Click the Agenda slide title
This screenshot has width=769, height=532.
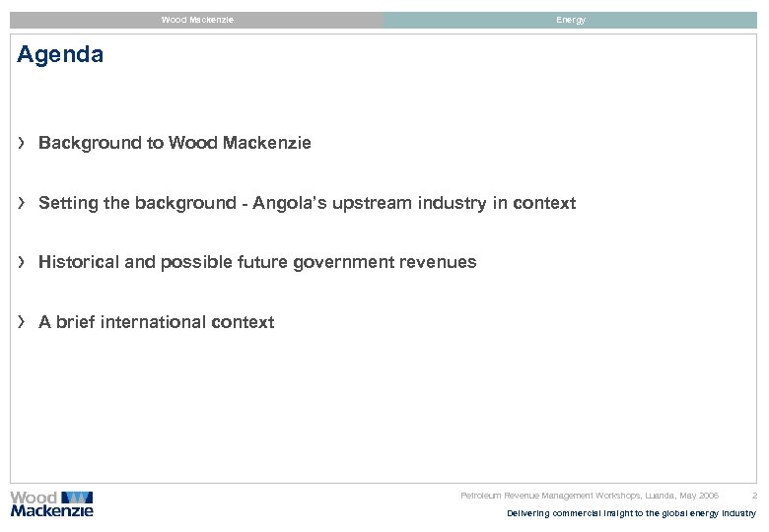coord(60,54)
